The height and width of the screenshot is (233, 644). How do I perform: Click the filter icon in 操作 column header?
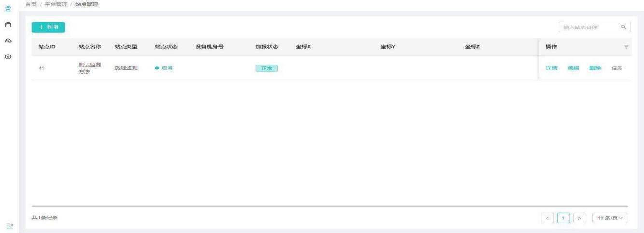pyautogui.click(x=626, y=47)
